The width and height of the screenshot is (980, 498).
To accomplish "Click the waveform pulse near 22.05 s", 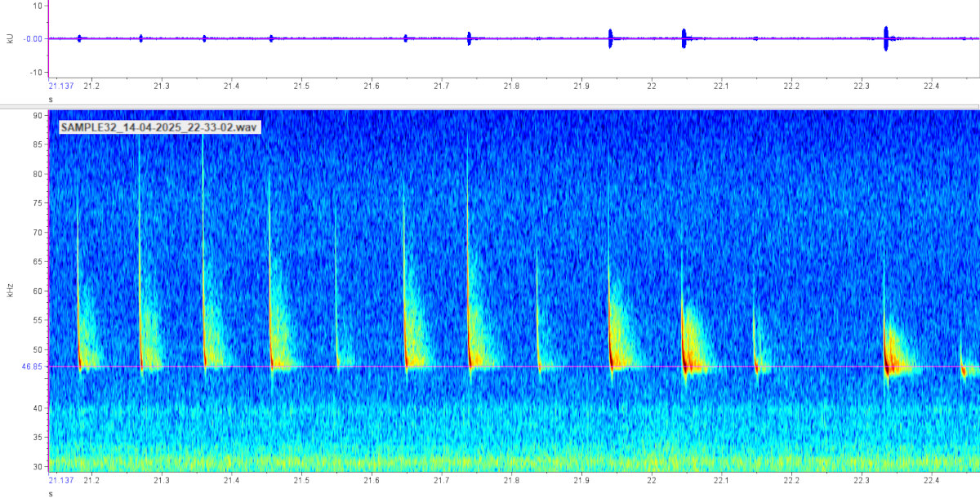I will click(684, 38).
